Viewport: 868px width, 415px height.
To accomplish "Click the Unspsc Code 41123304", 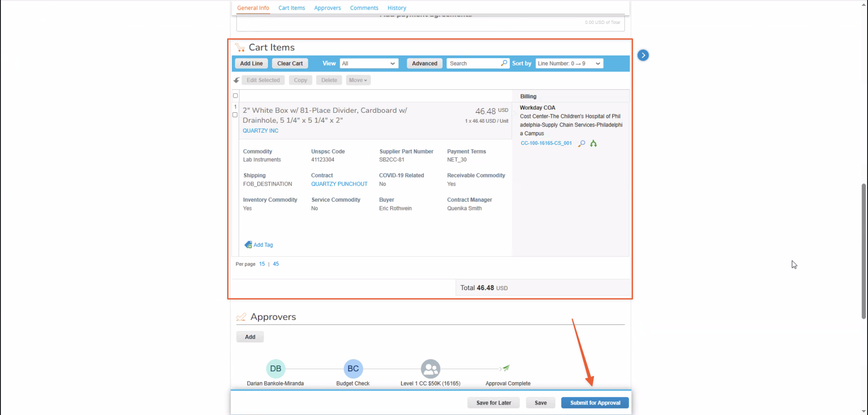I will point(323,160).
